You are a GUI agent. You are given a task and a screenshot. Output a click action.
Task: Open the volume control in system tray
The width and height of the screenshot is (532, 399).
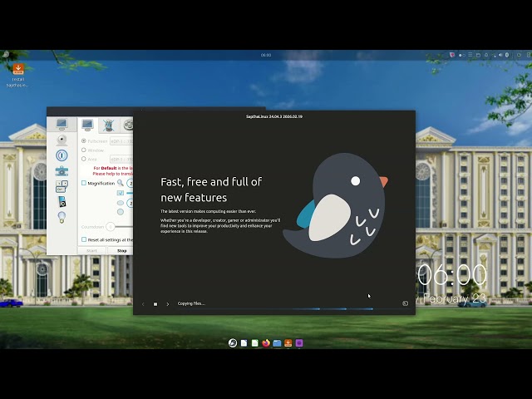click(500, 55)
